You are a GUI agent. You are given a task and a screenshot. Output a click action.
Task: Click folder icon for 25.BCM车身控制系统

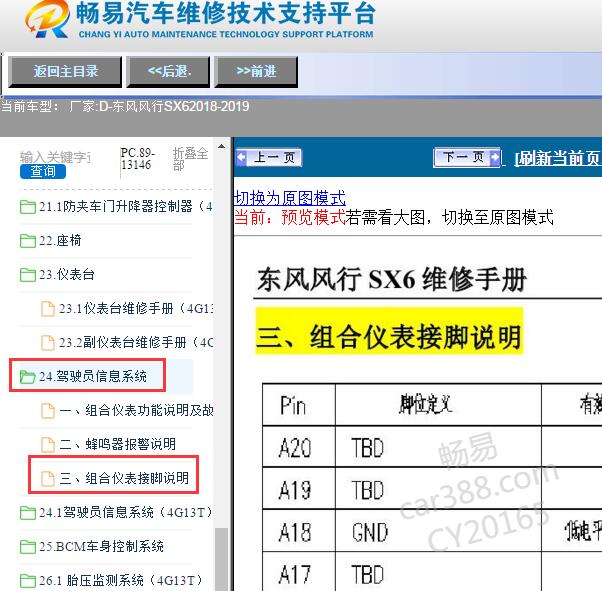click(28, 546)
